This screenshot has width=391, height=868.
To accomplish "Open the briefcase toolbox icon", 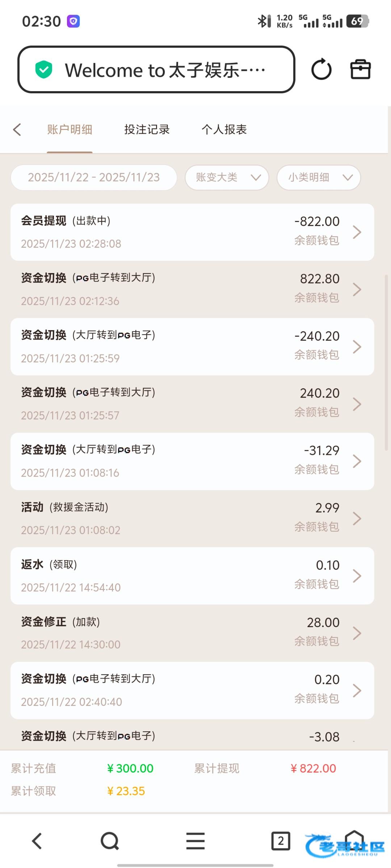I will [x=360, y=69].
